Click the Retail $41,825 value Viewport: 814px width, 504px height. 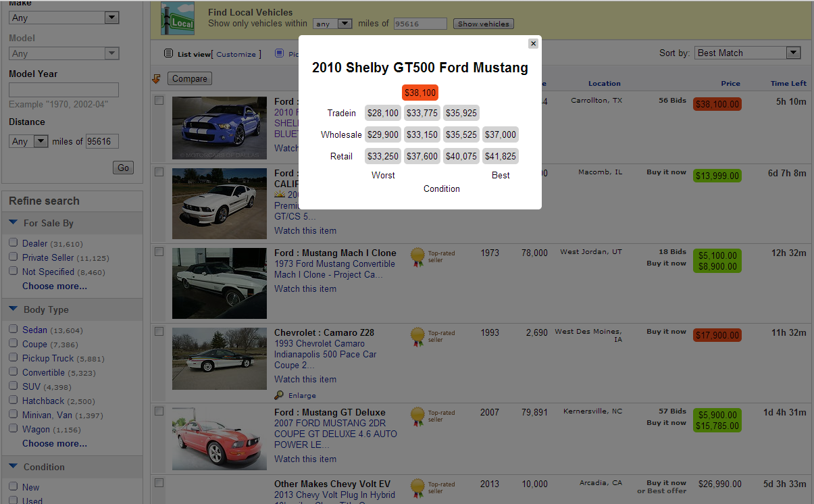(501, 156)
